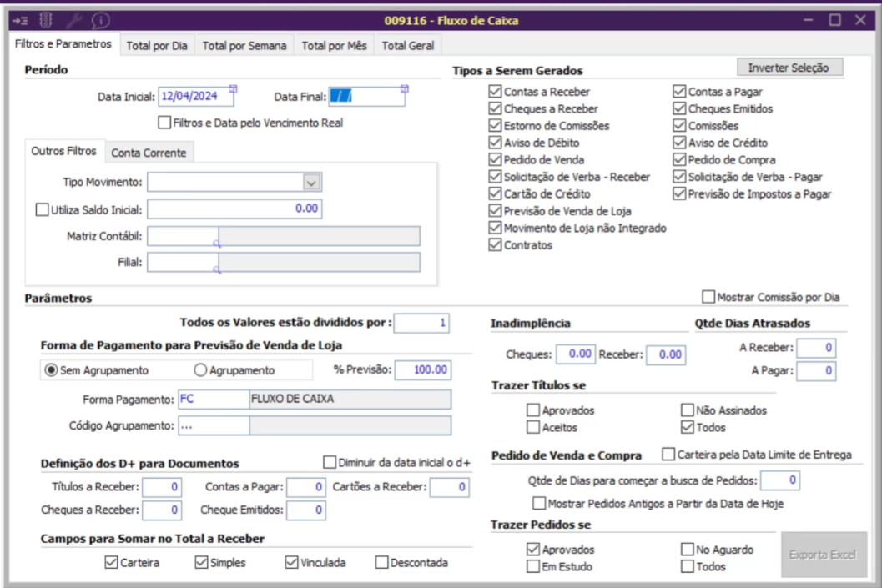
Task: Click the lookup icon in Matriz Contábil field
Action: click(217, 244)
